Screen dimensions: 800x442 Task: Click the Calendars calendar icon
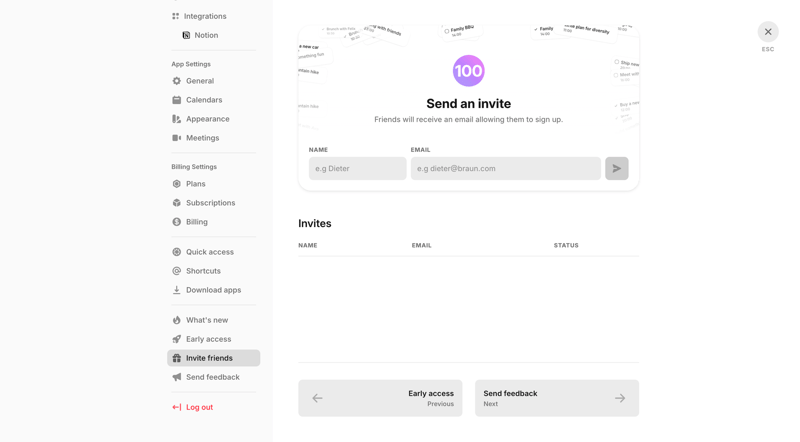click(177, 100)
